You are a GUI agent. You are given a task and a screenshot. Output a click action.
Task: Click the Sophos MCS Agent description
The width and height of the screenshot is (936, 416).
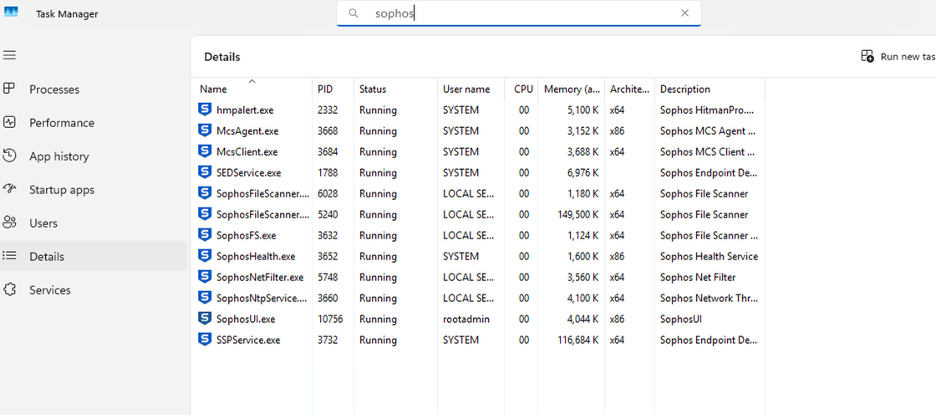(708, 131)
